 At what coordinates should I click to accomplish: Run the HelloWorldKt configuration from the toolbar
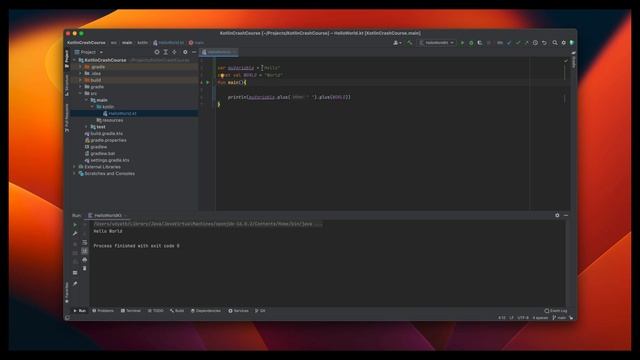pos(462,42)
